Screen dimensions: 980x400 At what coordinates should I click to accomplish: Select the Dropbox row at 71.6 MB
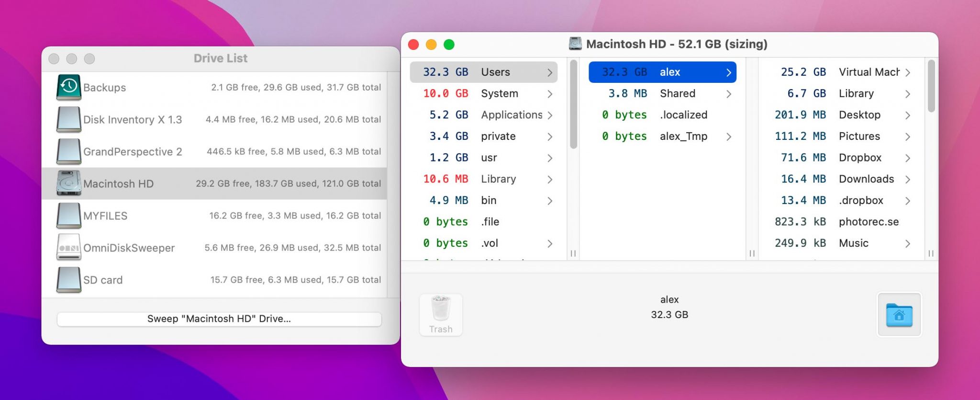pos(841,158)
